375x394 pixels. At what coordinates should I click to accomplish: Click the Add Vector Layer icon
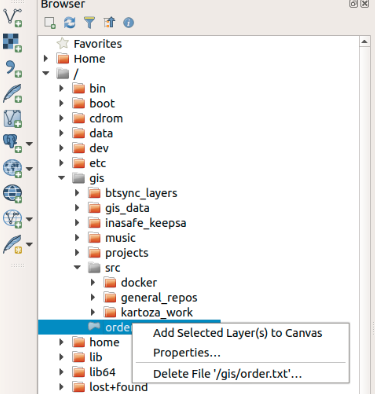(x=13, y=17)
